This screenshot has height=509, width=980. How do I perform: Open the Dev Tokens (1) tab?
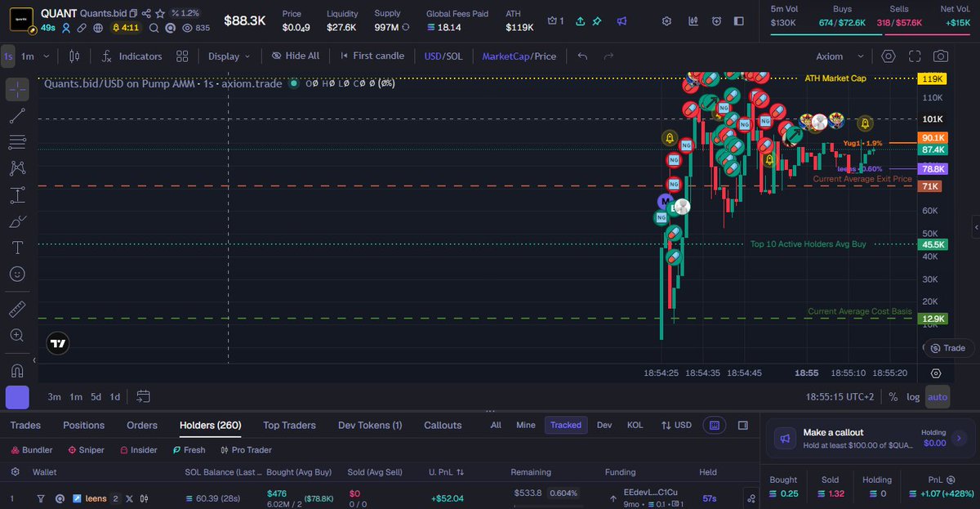click(x=370, y=425)
